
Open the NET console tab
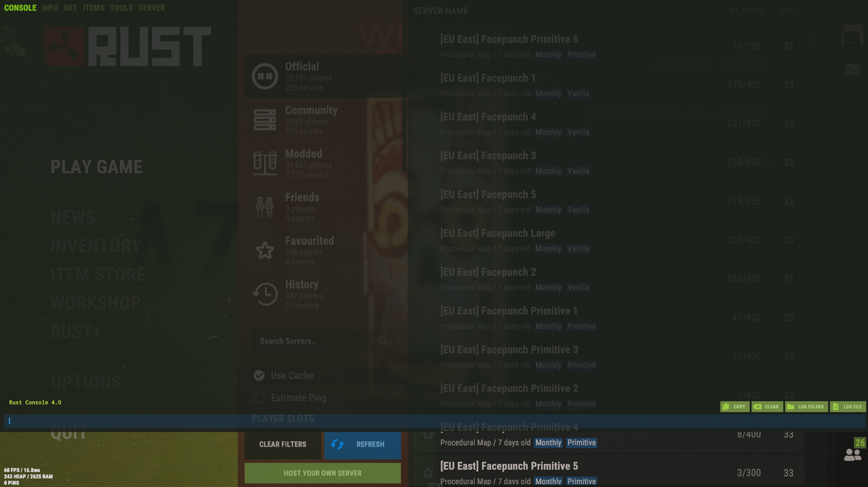pyautogui.click(x=70, y=8)
